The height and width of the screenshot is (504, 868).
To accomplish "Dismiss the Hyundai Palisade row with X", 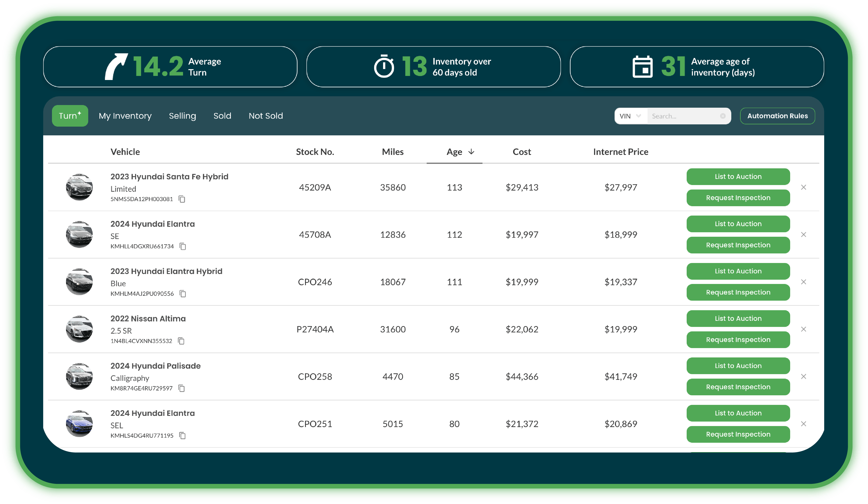I will click(803, 376).
